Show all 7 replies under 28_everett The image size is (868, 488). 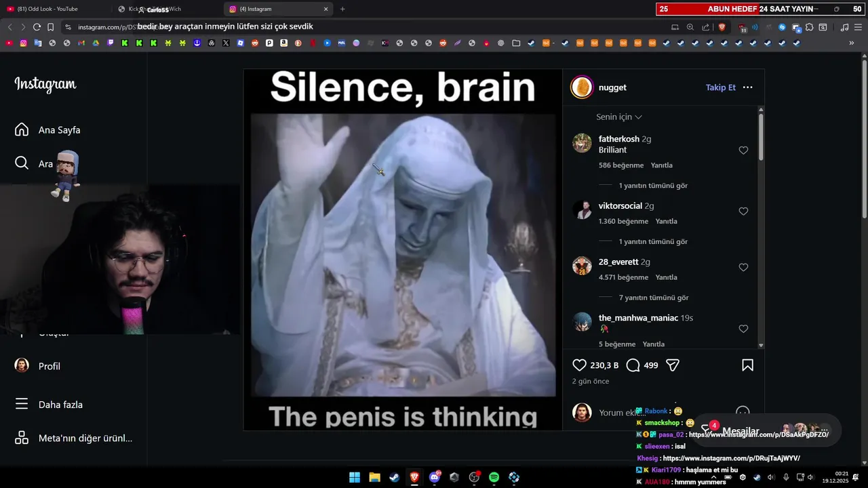click(x=653, y=298)
